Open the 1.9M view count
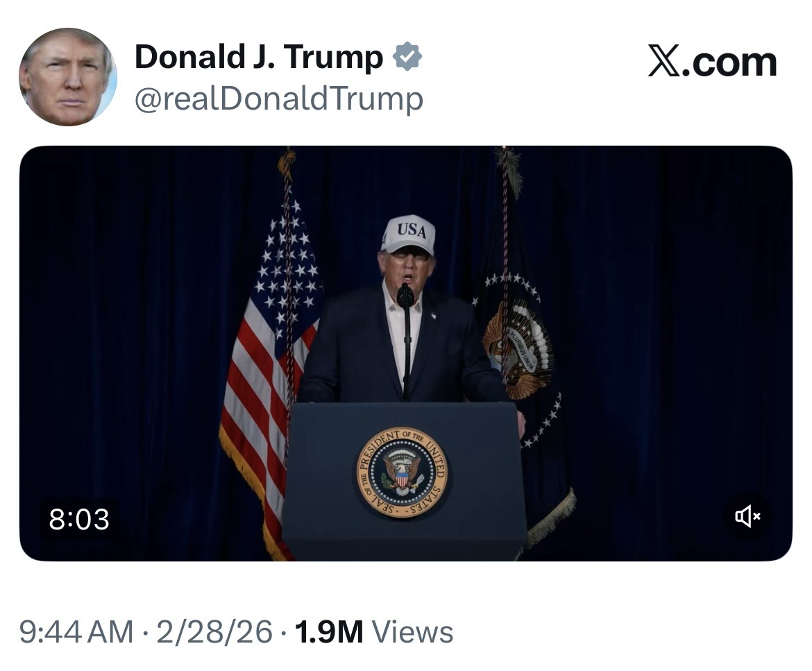Image resolution: width=812 pixels, height=671 pixels. [329, 632]
